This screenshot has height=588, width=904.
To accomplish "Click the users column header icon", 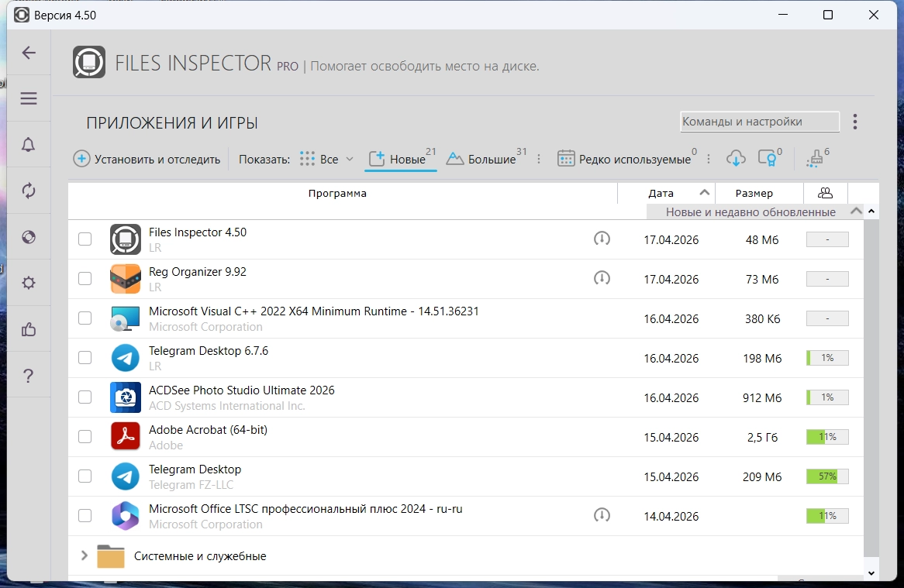I will click(x=825, y=193).
